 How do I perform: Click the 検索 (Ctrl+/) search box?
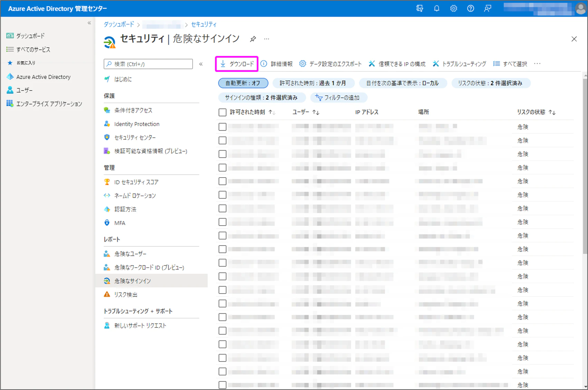pos(148,64)
